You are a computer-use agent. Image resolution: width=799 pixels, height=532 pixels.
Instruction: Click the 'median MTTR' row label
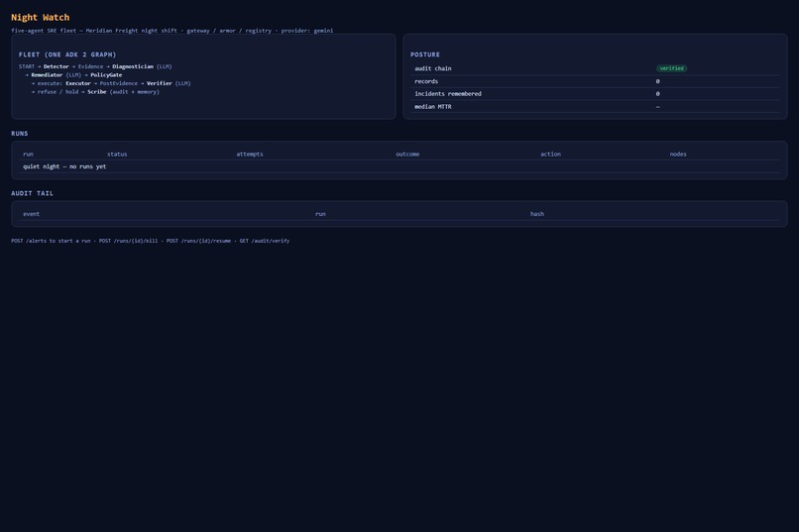(x=432, y=107)
